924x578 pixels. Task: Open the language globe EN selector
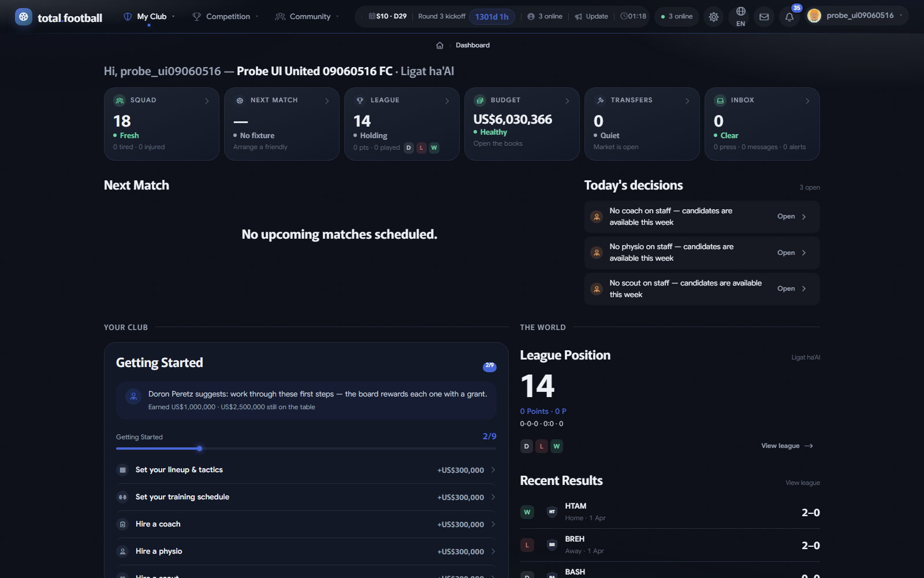point(740,17)
